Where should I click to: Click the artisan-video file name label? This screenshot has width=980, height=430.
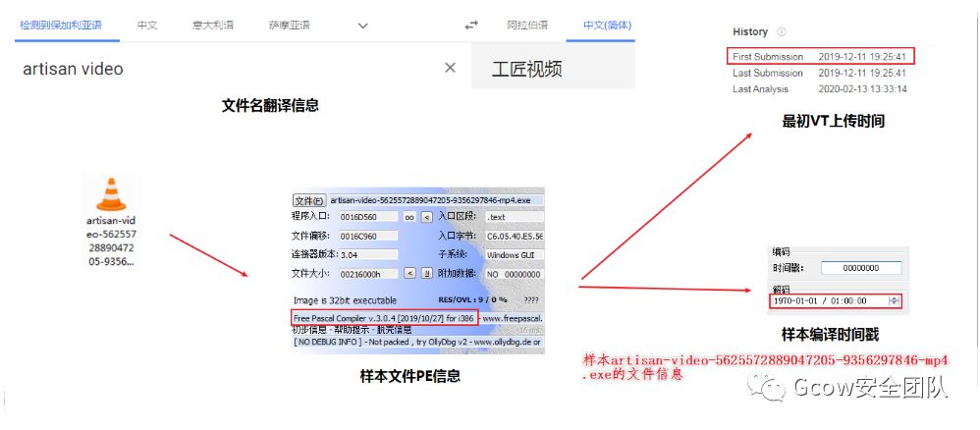click(111, 242)
